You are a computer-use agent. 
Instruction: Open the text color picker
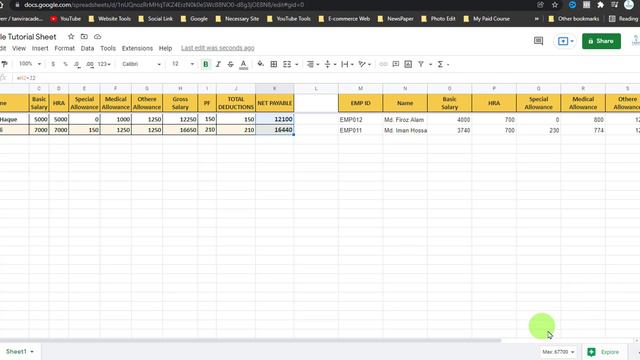point(243,64)
